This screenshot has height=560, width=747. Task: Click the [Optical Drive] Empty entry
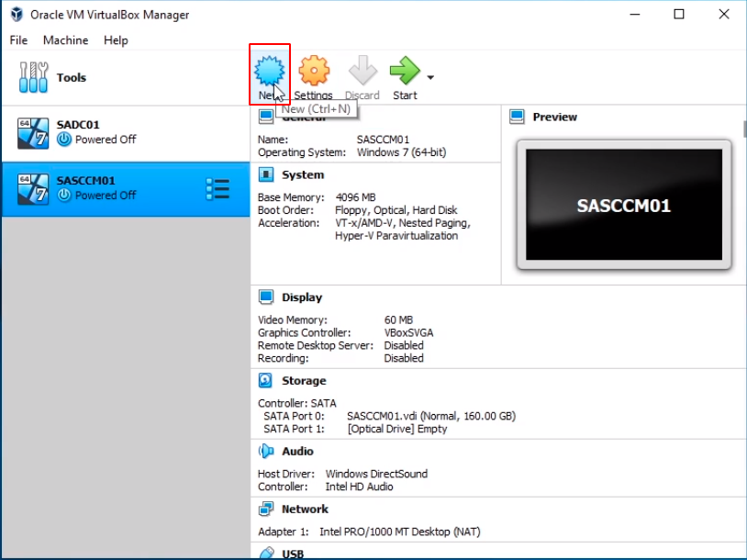tap(397, 429)
